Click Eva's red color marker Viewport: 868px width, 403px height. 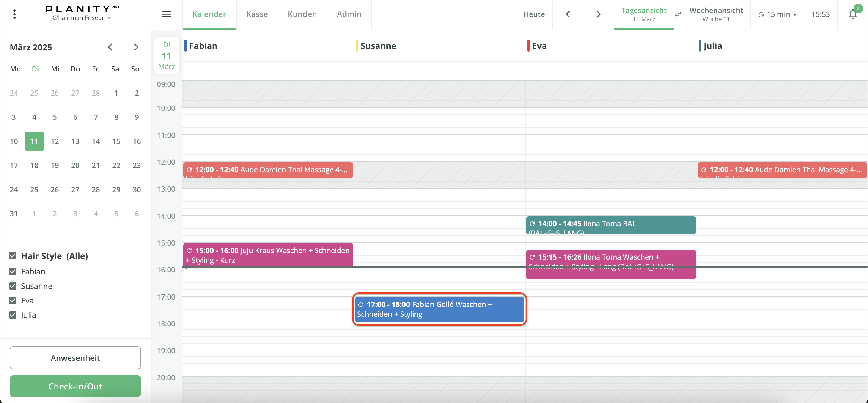click(x=528, y=46)
